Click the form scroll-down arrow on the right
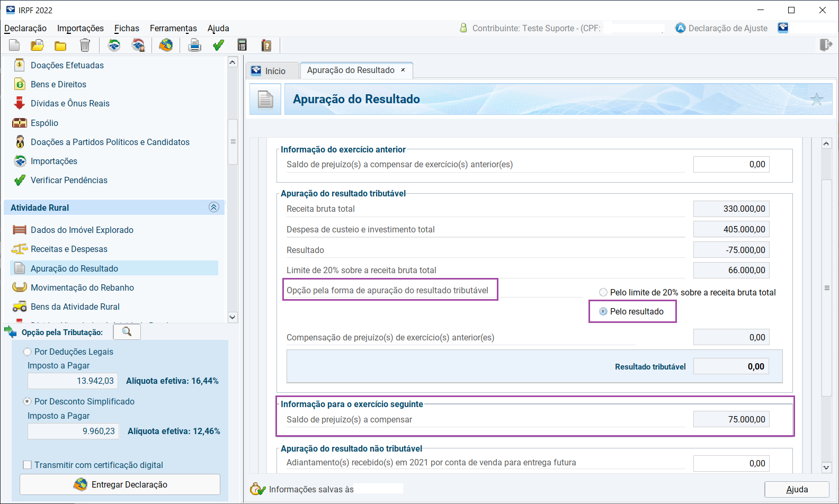 (826, 467)
